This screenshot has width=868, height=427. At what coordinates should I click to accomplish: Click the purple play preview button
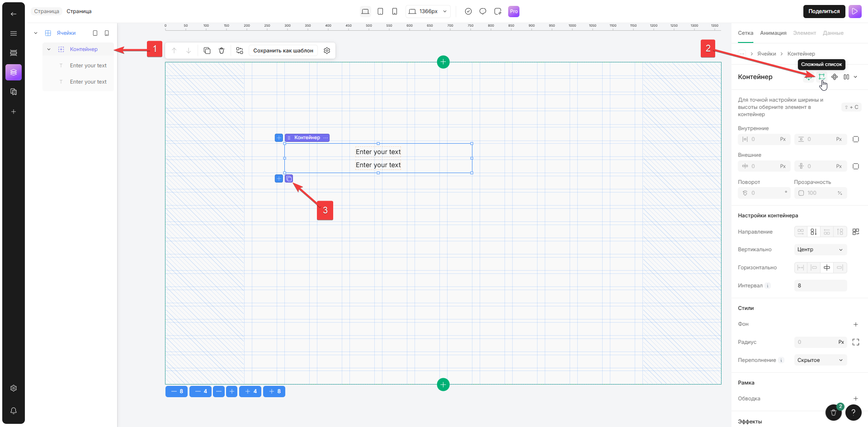(x=855, y=11)
